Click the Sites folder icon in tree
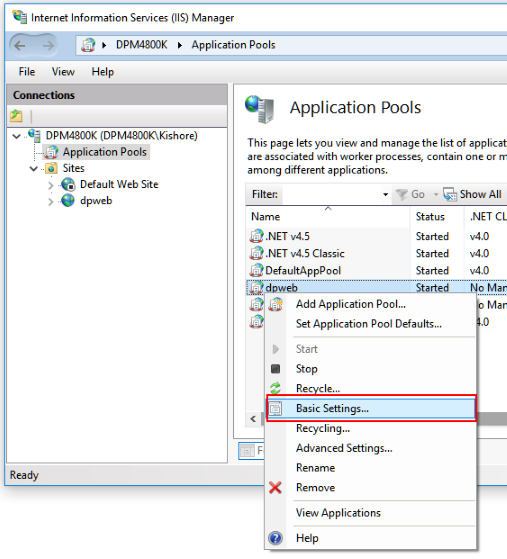This screenshot has width=507, height=559. coord(51,168)
